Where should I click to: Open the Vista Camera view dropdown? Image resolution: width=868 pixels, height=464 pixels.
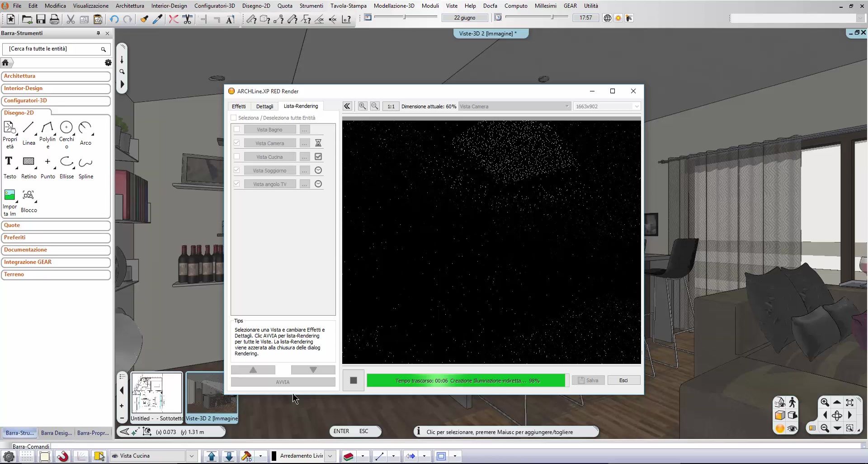coord(514,106)
